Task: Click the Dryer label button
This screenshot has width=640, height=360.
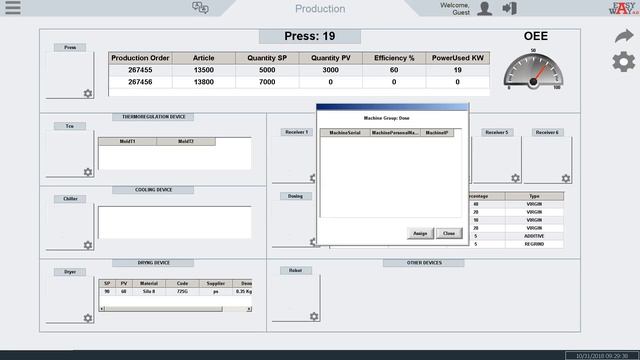Action: pos(70,272)
